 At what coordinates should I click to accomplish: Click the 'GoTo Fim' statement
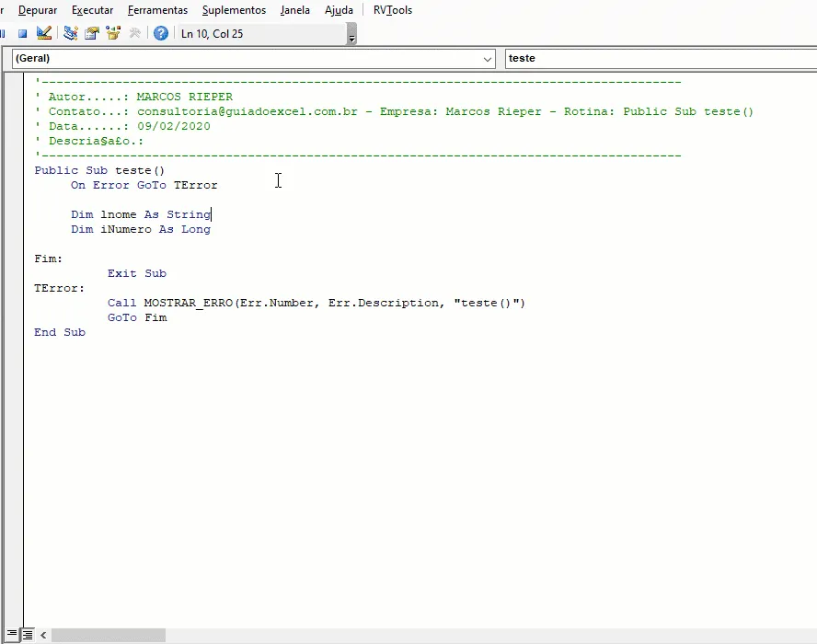(x=137, y=317)
